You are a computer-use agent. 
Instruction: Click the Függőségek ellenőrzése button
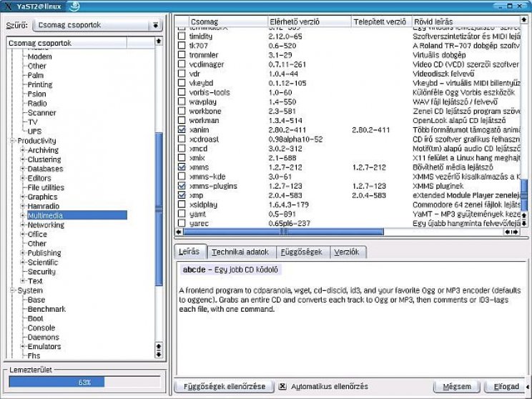(225, 386)
